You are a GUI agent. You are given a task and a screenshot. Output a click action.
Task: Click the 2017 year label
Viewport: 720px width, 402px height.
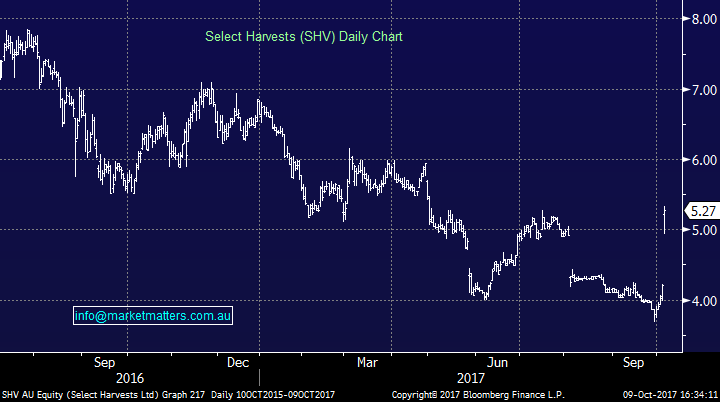(x=471, y=379)
